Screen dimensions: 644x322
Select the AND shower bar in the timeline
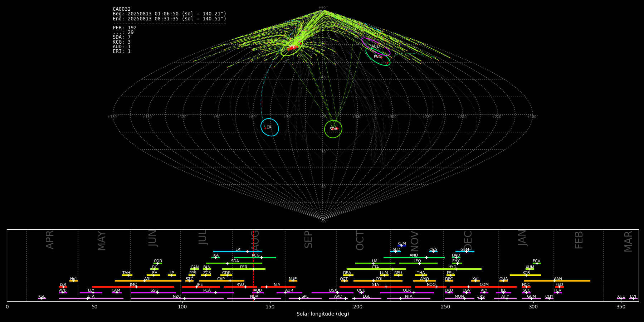414,258
